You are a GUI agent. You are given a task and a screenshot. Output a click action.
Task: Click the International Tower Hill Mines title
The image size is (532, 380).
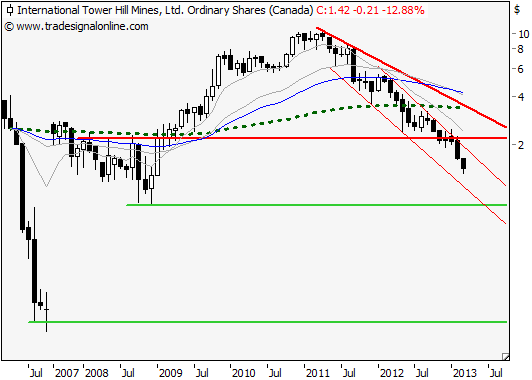(x=165, y=10)
